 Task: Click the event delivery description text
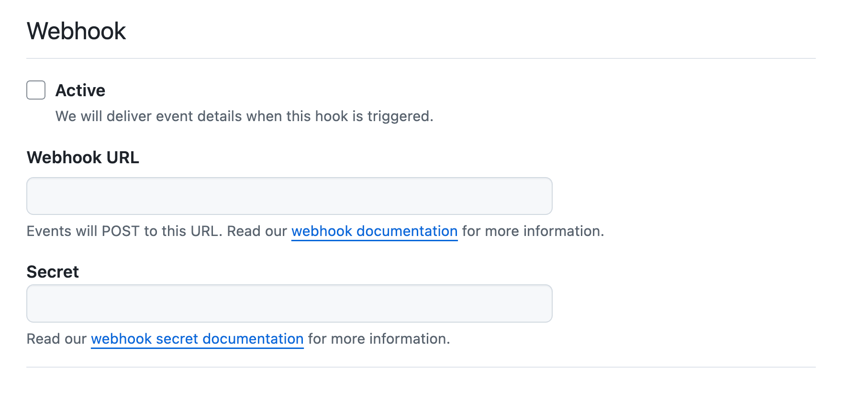coord(244,116)
